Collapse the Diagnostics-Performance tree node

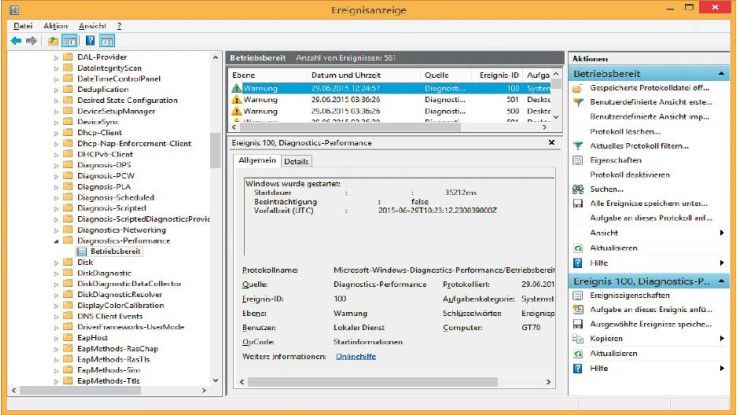pos(56,241)
